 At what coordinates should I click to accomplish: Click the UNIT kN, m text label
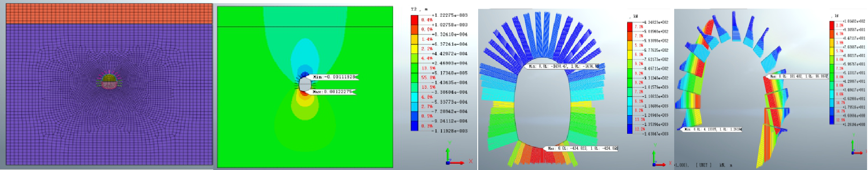[x=714, y=165]
